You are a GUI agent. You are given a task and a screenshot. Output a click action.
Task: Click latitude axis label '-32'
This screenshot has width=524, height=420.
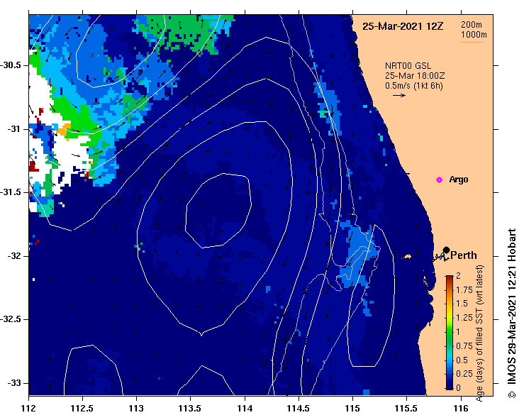[14, 256]
